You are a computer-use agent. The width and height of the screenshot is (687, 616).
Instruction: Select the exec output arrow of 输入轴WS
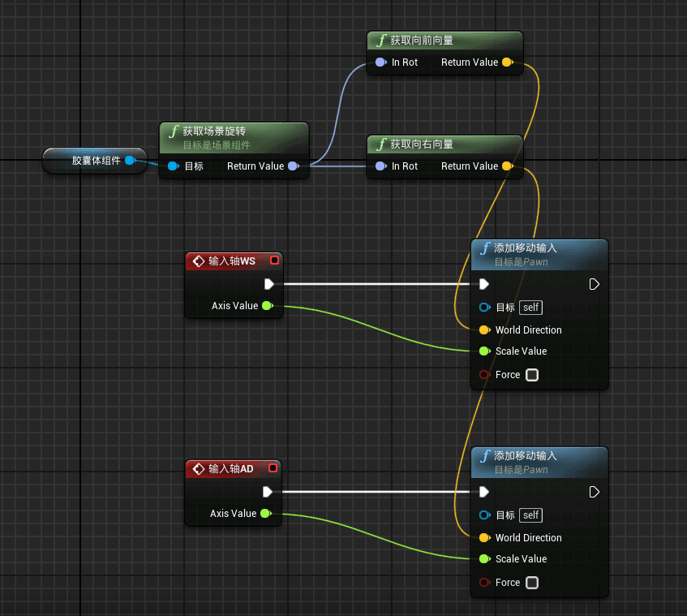click(x=268, y=284)
